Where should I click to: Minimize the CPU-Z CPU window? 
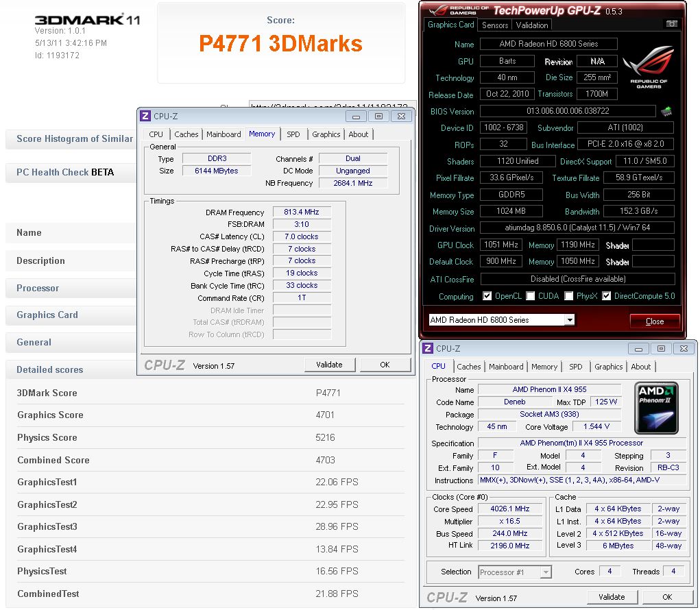pos(638,349)
